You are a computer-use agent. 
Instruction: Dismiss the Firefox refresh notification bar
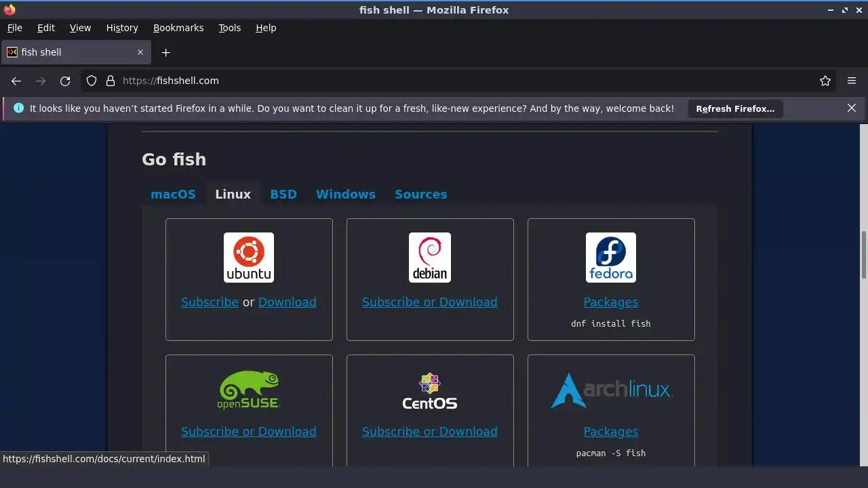852,108
